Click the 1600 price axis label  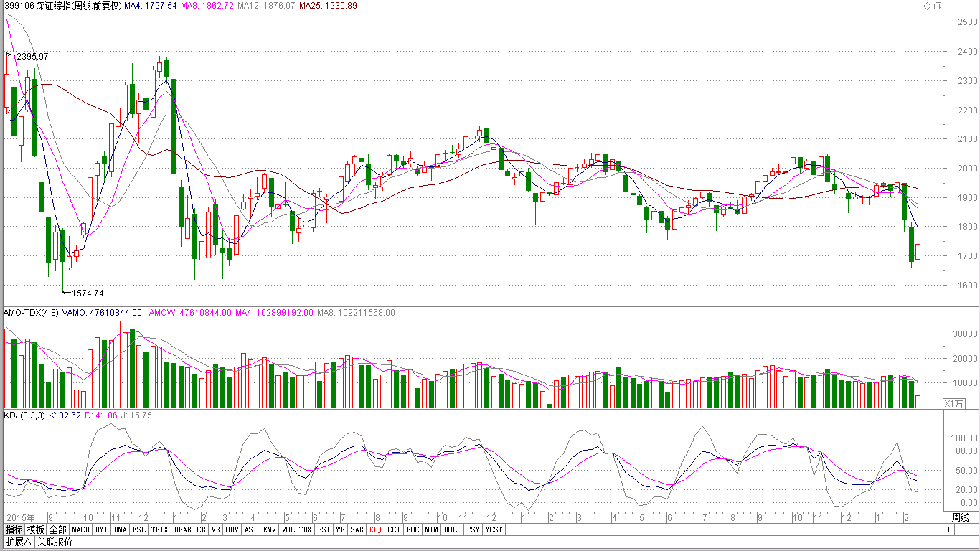pos(967,286)
